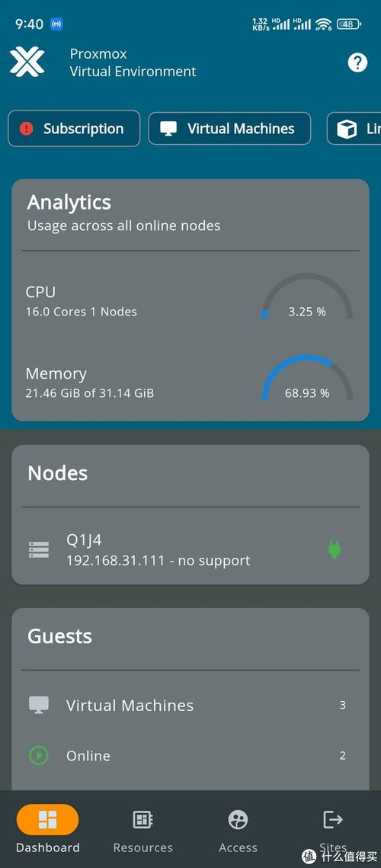The image size is (381, 868).
Task: Click the CPU usage gauge 3.25 %
Action: (307, 299)
